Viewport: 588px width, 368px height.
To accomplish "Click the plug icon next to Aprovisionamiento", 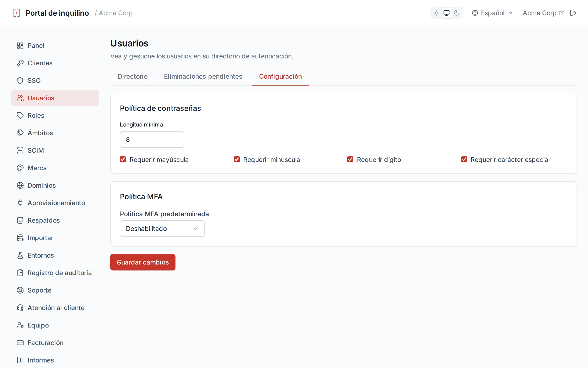I will 20,203.
